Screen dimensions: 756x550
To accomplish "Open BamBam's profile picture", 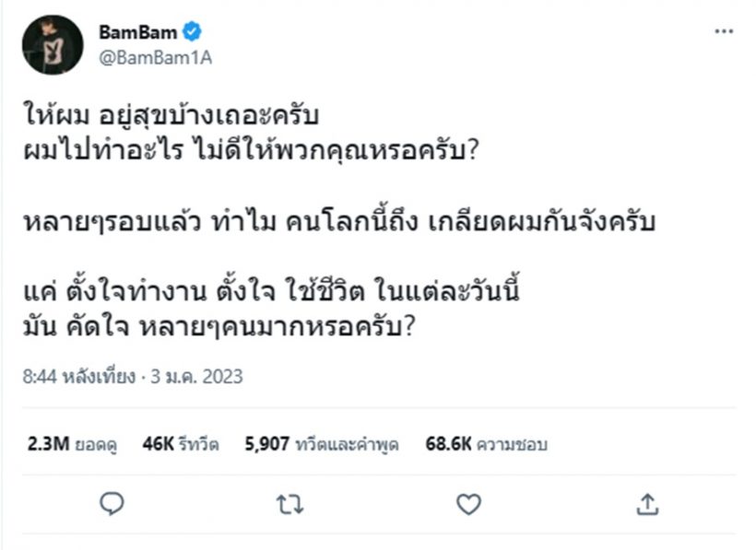I will [53, 44].
